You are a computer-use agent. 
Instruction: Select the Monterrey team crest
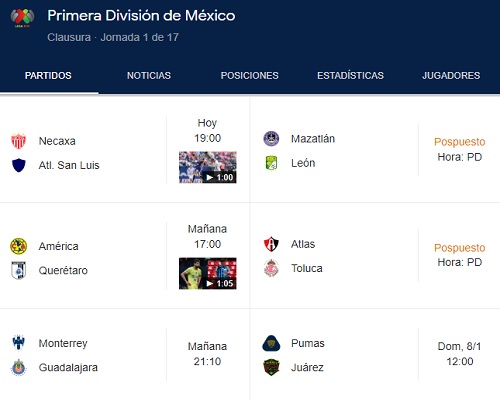(x=18, y=342)
